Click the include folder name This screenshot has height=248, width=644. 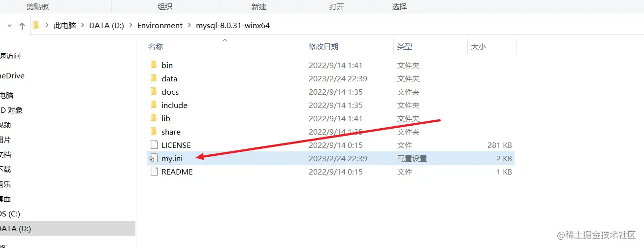tap(174, 105)
